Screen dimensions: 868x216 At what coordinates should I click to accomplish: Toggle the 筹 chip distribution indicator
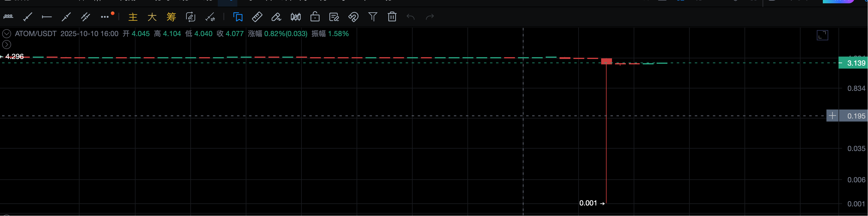(171, 17)
